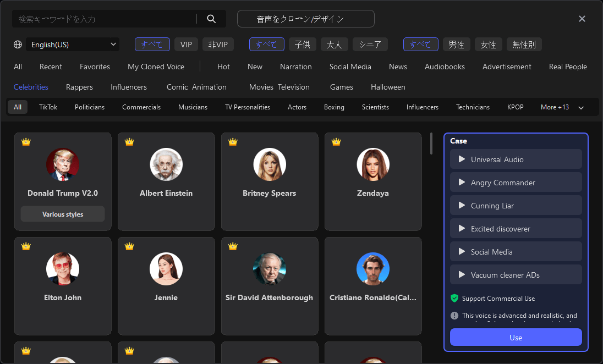This screenshot has height=364, width=603.
Task: Open My Cloned Voice tab
Action: [156, 67]
